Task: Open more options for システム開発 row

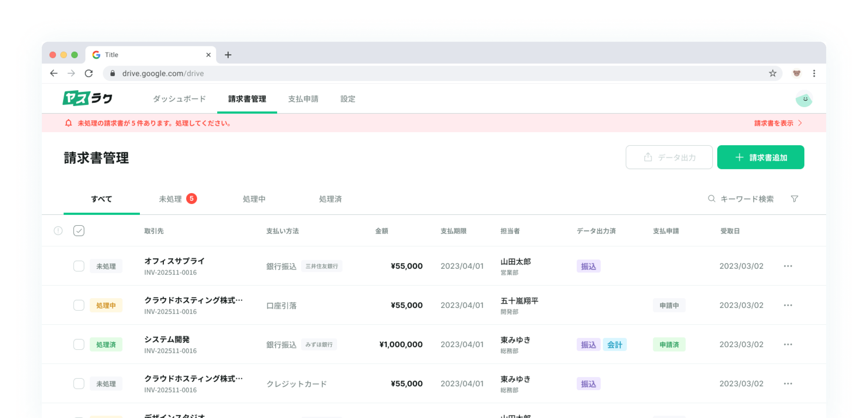Action: [x=788, y=344]
